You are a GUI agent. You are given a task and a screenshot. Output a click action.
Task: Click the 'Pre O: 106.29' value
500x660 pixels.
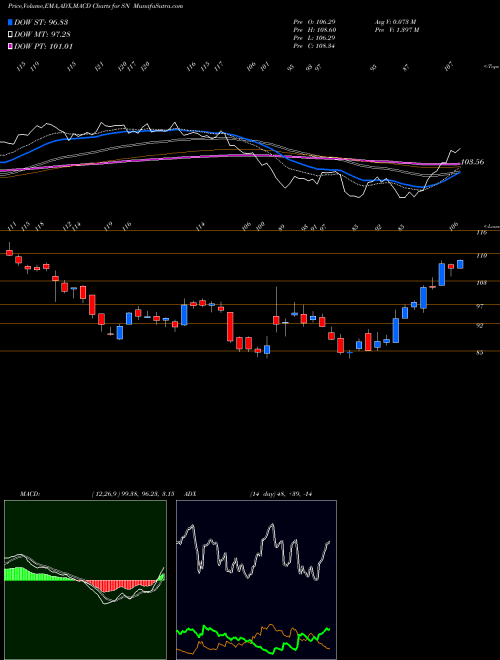(314, 22)
